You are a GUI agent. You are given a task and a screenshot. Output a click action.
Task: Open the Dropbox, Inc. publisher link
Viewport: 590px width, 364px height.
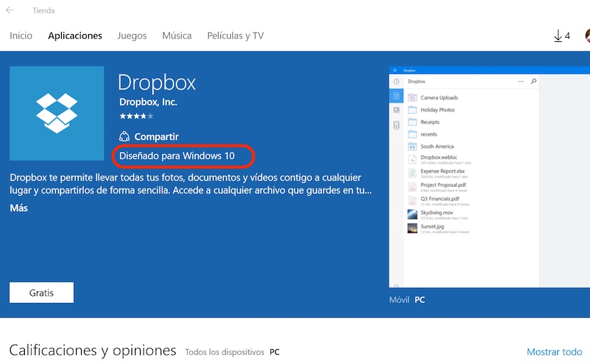(148, 102)
